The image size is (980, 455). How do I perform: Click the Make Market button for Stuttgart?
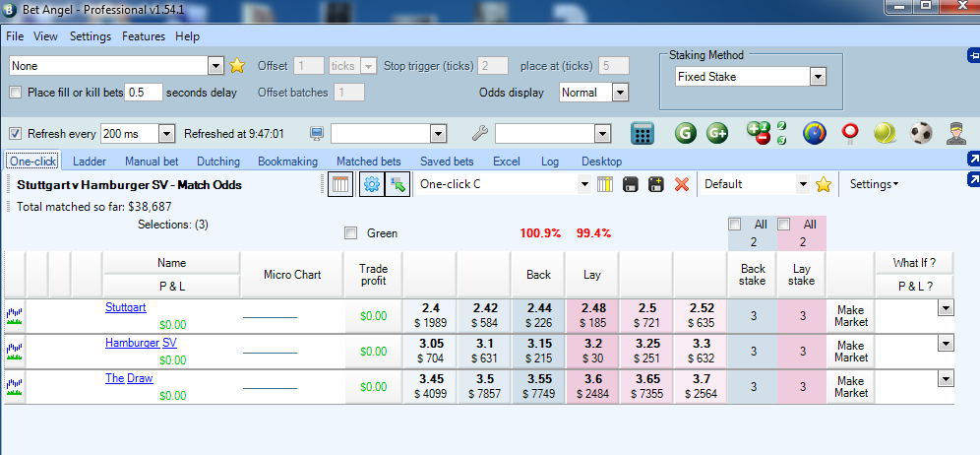(851, 316)
